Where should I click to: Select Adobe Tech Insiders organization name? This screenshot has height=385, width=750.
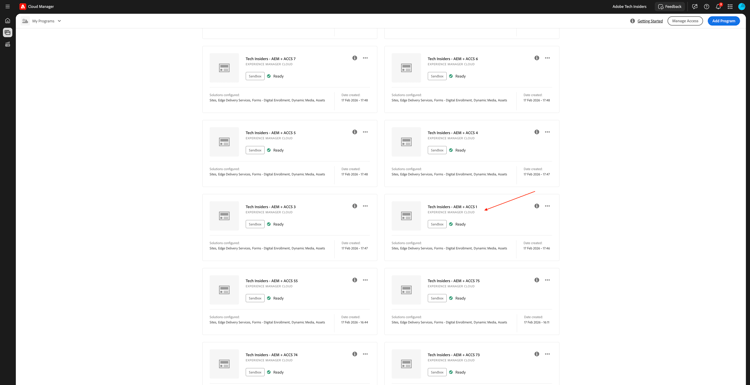coord(629,7)
